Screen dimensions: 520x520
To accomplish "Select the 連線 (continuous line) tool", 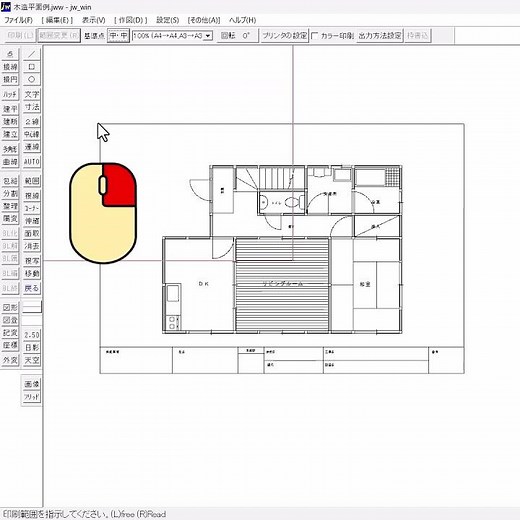I will [x=32, y=147].
